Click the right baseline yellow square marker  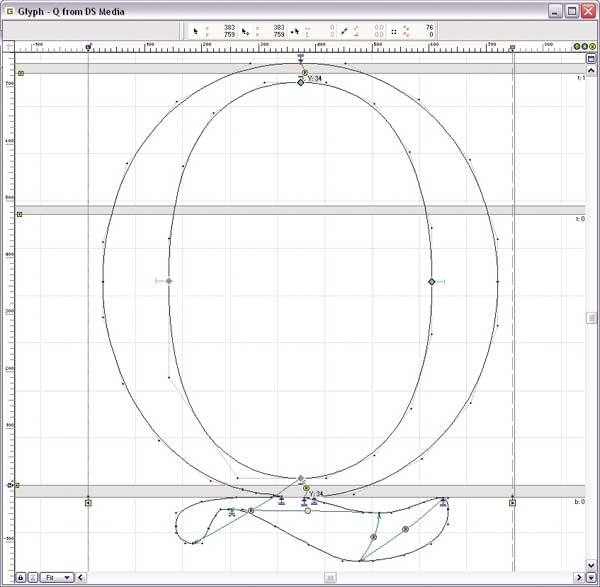(x=513, y=503)
